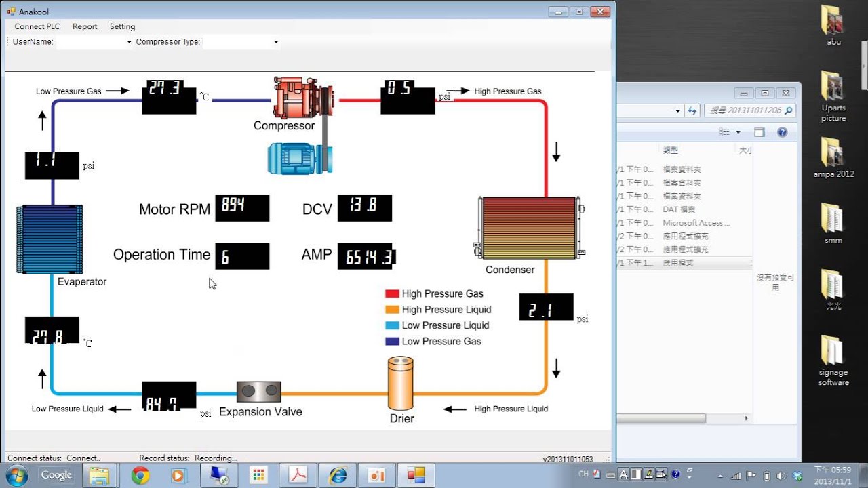The height and width of the screenshot is (488, 868).
Task: Click the refresh button in Explorer window
Action: coord(692,110)
